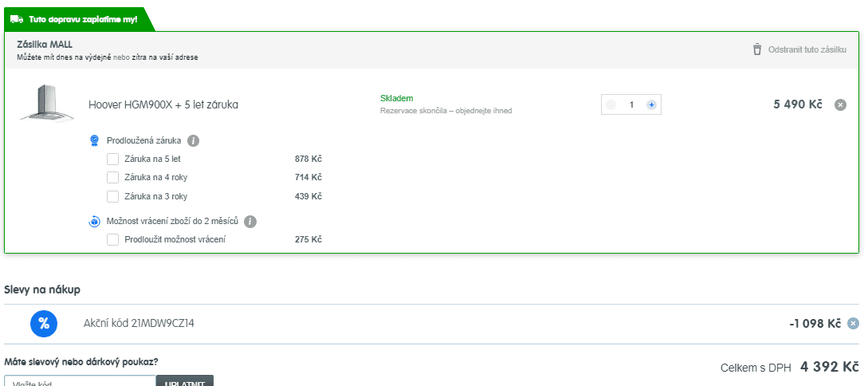This screenshot has height=386, width=868.
Task: Click the item price 5 490 Kč
Action: [x=798, y=104]
